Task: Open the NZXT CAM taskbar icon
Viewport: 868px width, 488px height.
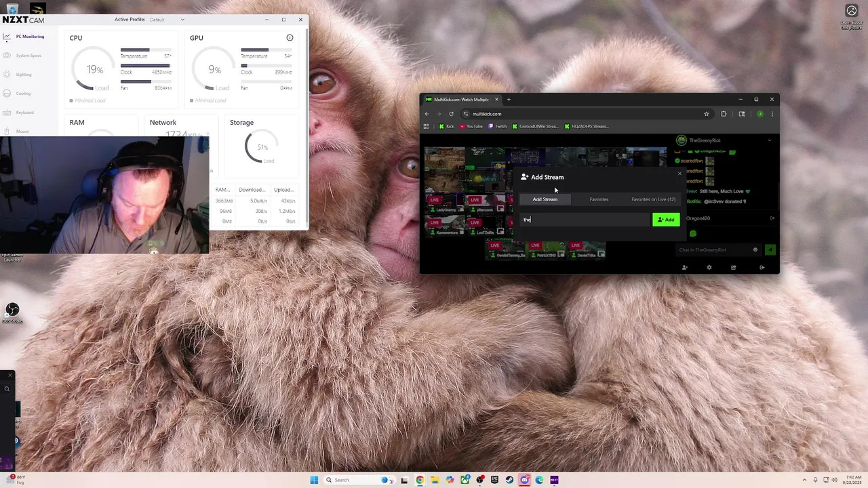Action: point(554,480)
